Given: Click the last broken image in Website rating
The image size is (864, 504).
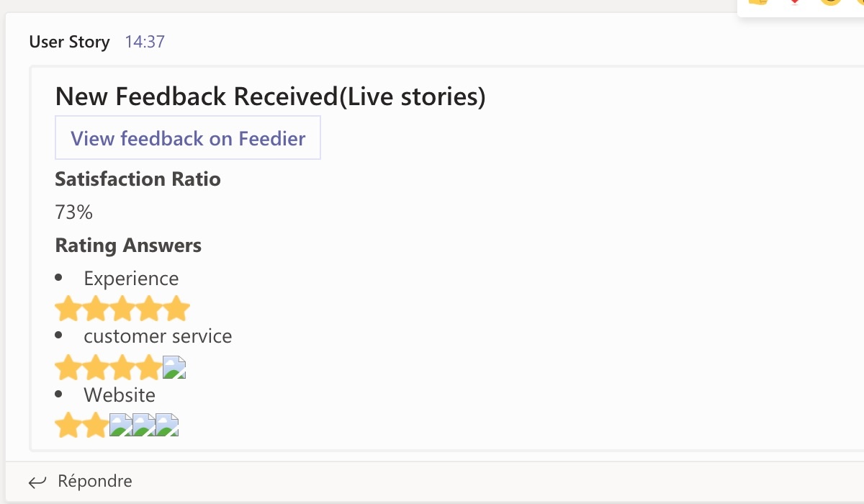Looking at the screenshot, I should pos(167,425).
